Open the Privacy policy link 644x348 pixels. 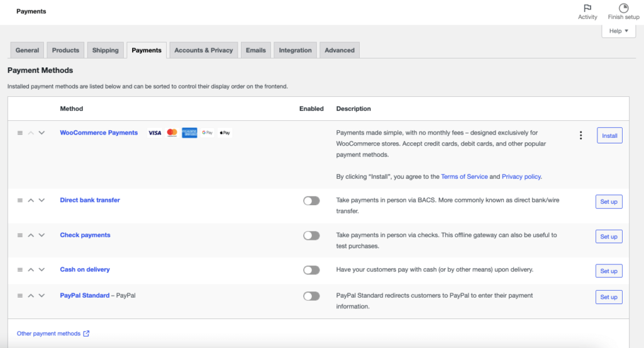point(521,177)
